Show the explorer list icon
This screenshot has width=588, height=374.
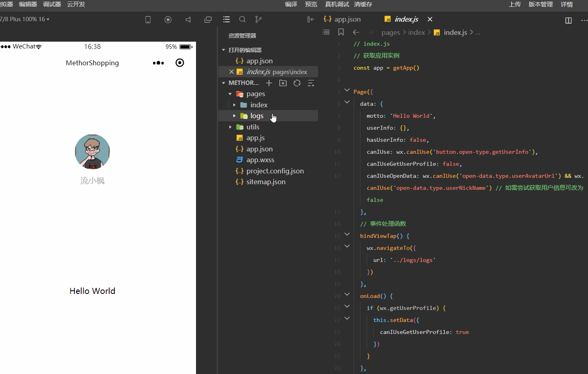tap(226, 19)
